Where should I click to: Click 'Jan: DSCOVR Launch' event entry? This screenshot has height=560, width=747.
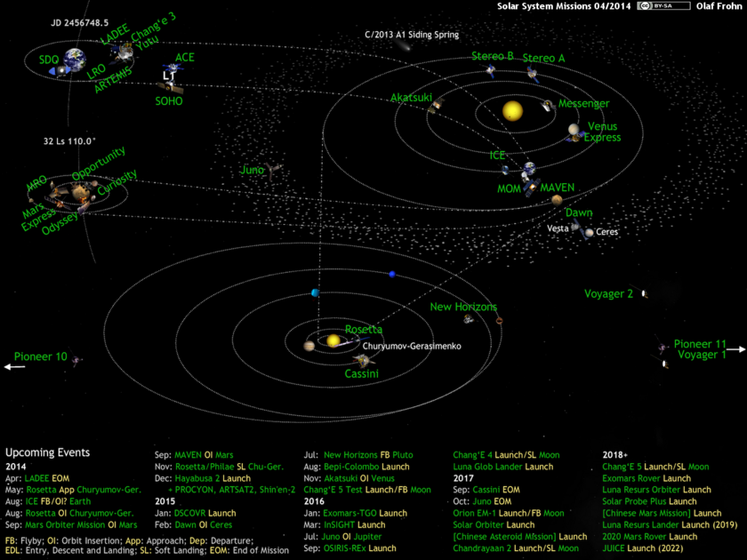196,513
